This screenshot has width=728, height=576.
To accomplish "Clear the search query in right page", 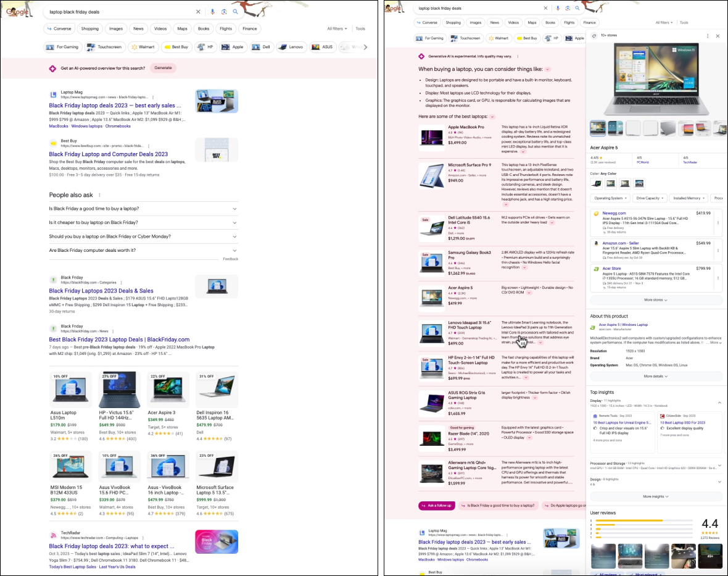I will (545, 8).
